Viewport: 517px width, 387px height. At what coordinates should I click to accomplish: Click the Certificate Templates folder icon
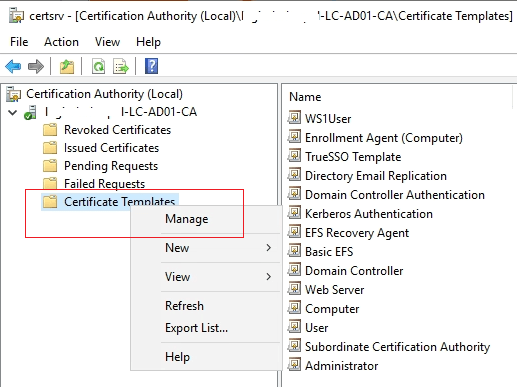[50, 202]
